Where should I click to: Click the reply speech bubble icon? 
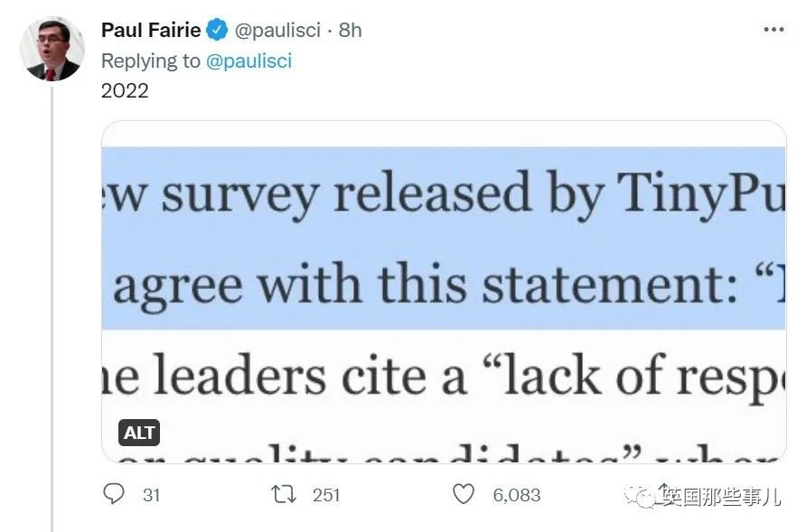click(x=113, y=494)
